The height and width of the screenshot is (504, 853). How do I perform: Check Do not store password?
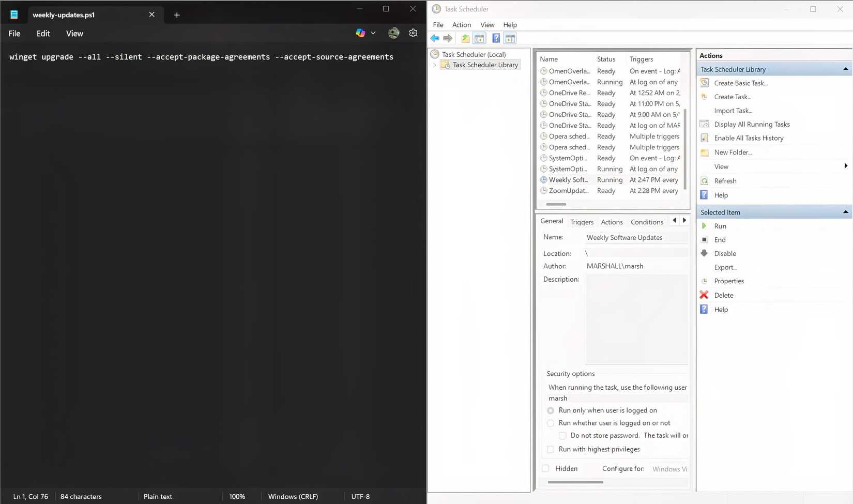coord(562,436)
